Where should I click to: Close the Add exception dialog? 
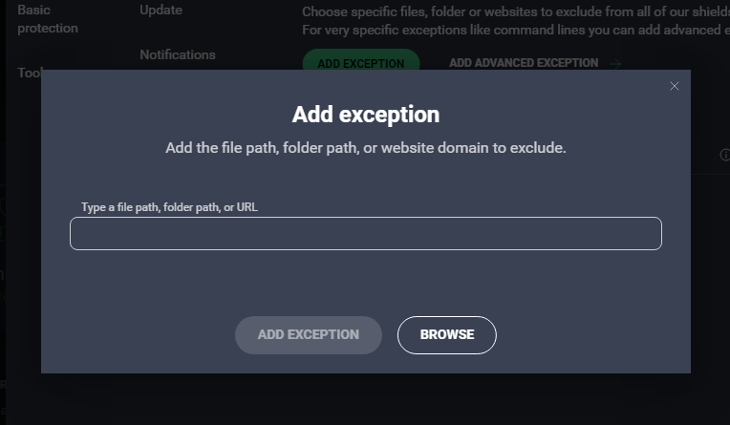(x=674, y=86)
